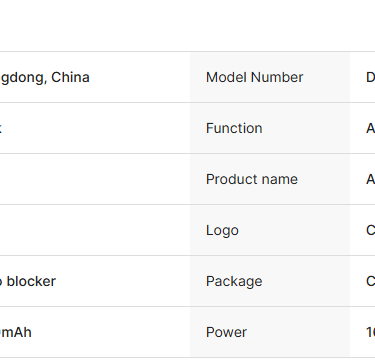Select the Power attribute label
The image size is (375, 360).
point(226,332)
